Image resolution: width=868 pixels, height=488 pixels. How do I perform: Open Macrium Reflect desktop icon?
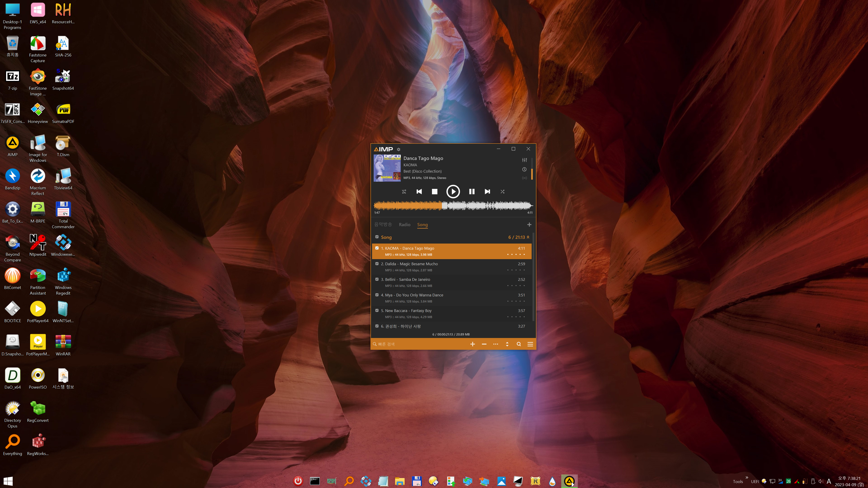38,182
